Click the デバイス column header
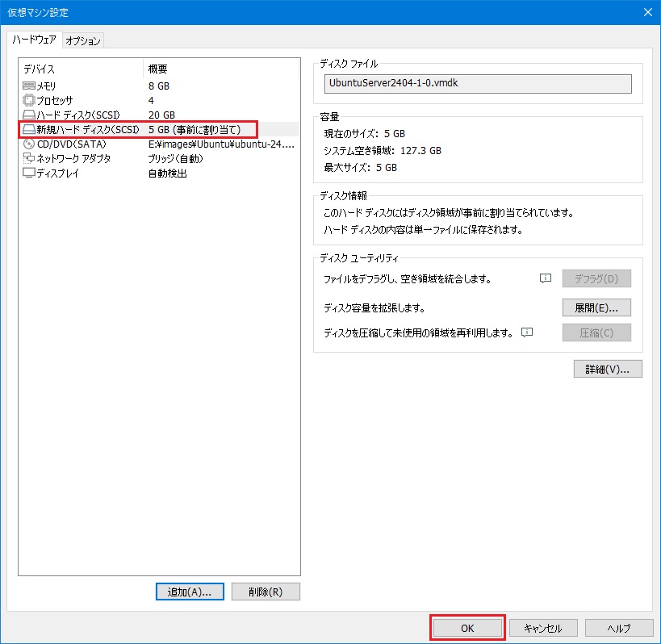The image size is (661, 644). click(x=81, y=69)
